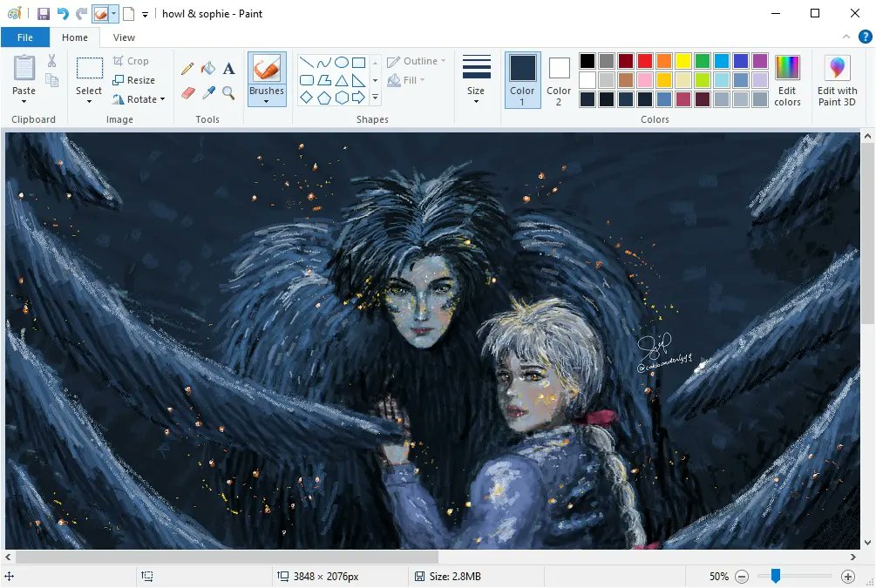Choose the Curve shape
The width and height of the screenshot is (876, 588).
[324, 63]
